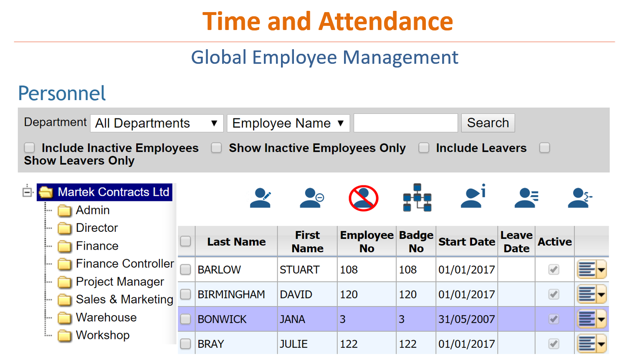Click the remove employee icon
The height and width of the screenshot is (364, 625).
click(311, 197)
